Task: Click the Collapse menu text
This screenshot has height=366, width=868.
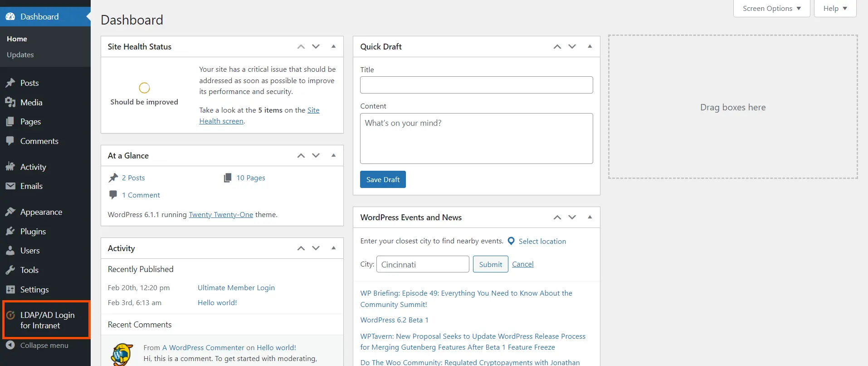Action: tap(44, 346)
